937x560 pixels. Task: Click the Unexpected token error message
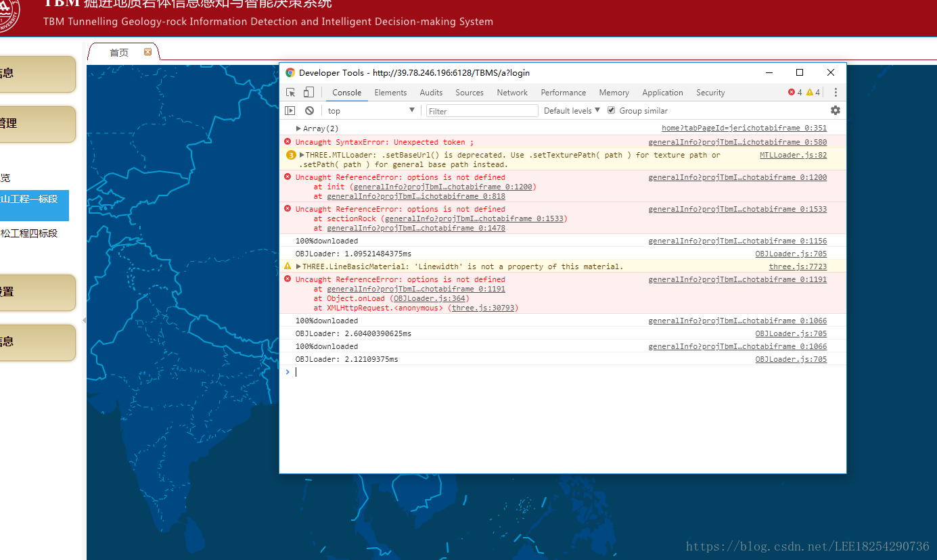pos(384,142)
